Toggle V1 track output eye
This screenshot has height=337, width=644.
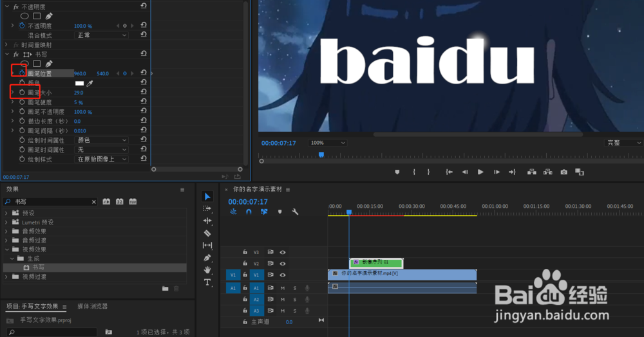tap(283, 275)
